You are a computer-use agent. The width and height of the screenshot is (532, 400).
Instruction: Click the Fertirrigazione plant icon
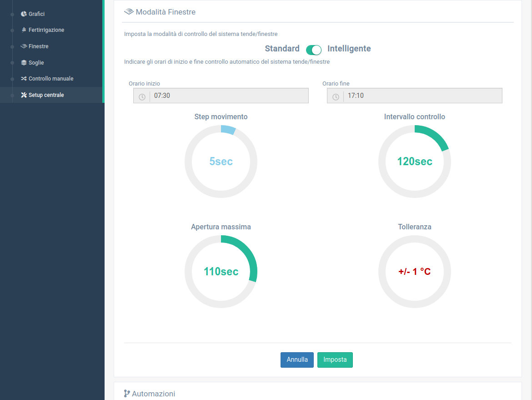[24, 30]
